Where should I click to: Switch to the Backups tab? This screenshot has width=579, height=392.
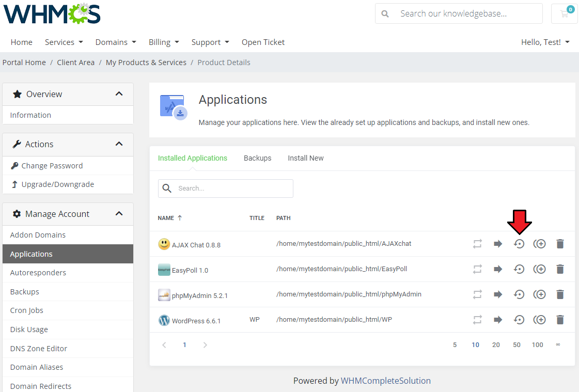pos(257,158)
